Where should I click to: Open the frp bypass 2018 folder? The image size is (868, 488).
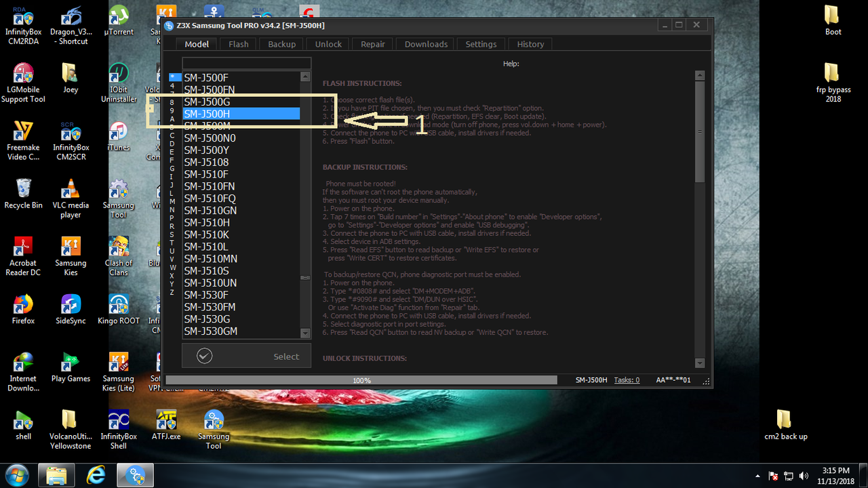click(833, 83)
